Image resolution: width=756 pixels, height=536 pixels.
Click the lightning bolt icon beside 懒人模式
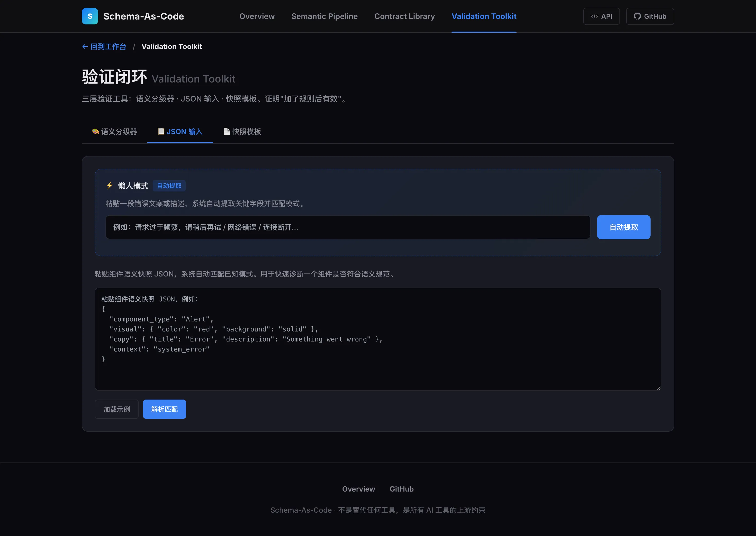[x=110, y=186]
